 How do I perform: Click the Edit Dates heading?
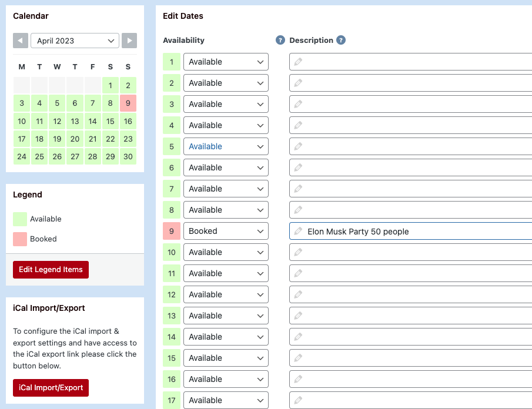coord(183,16)
